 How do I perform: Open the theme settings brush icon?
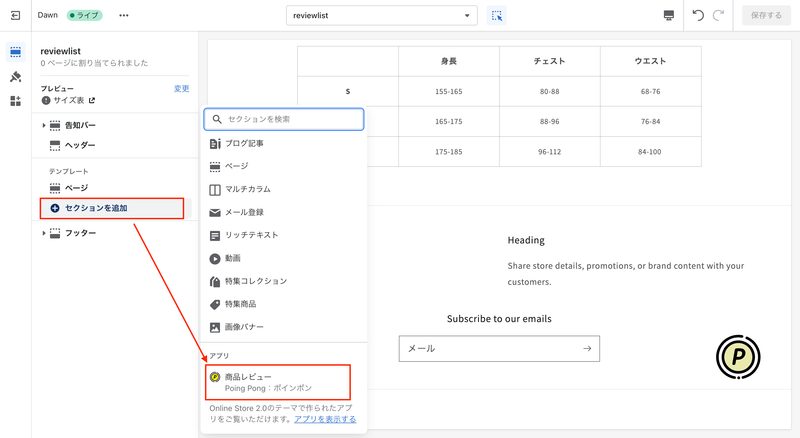(x=15, y=77)
